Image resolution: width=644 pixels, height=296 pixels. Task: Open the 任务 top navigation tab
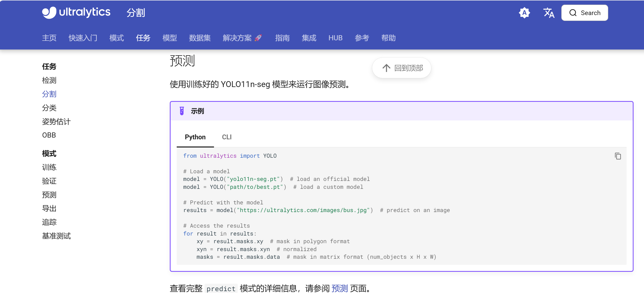click(x=143, y=38)
